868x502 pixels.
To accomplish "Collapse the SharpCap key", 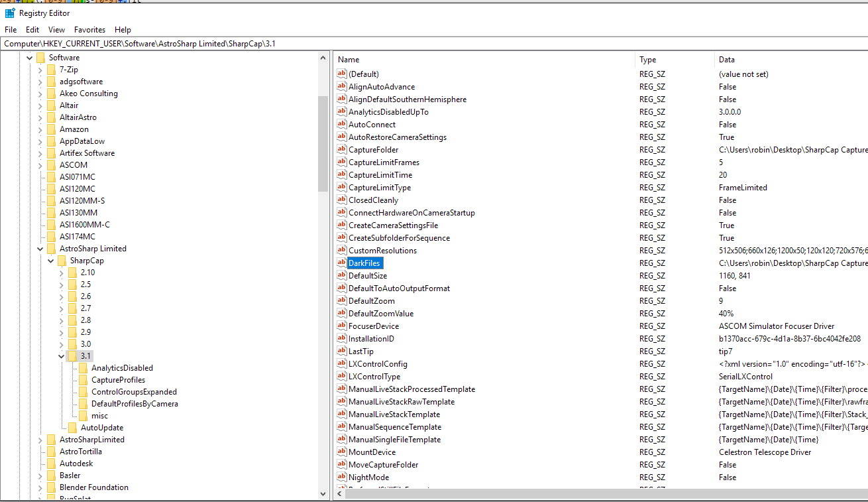I will coord(50,261).
